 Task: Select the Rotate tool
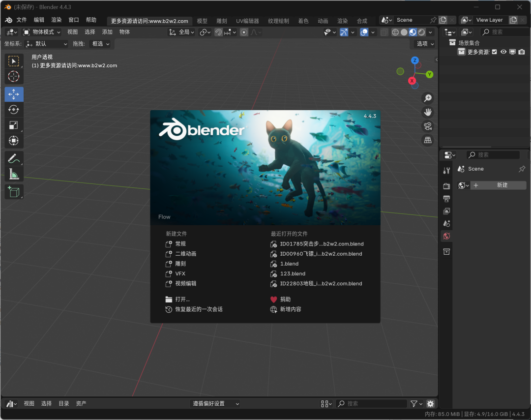click(x=14, y=110)
